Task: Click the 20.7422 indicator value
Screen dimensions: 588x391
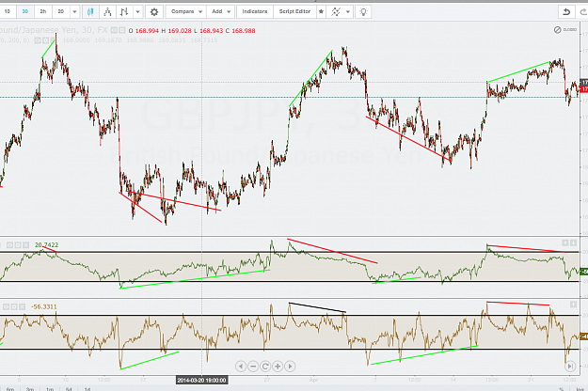Action: click(46, 245)
